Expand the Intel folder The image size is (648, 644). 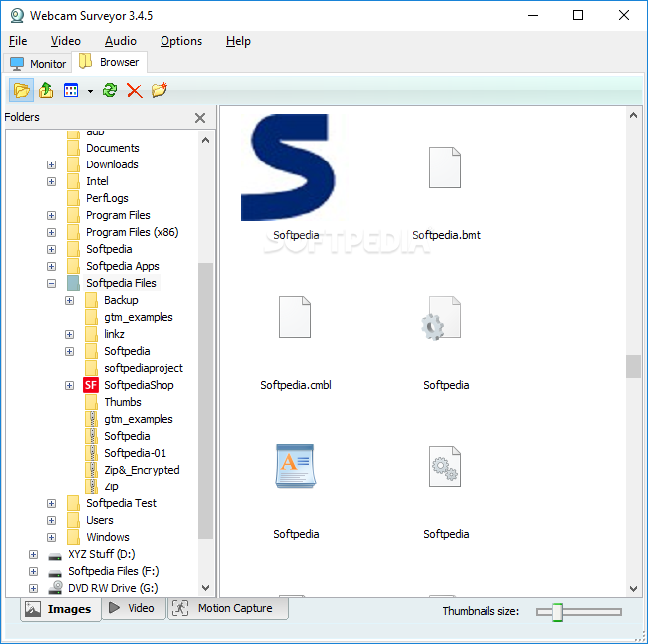51,181
